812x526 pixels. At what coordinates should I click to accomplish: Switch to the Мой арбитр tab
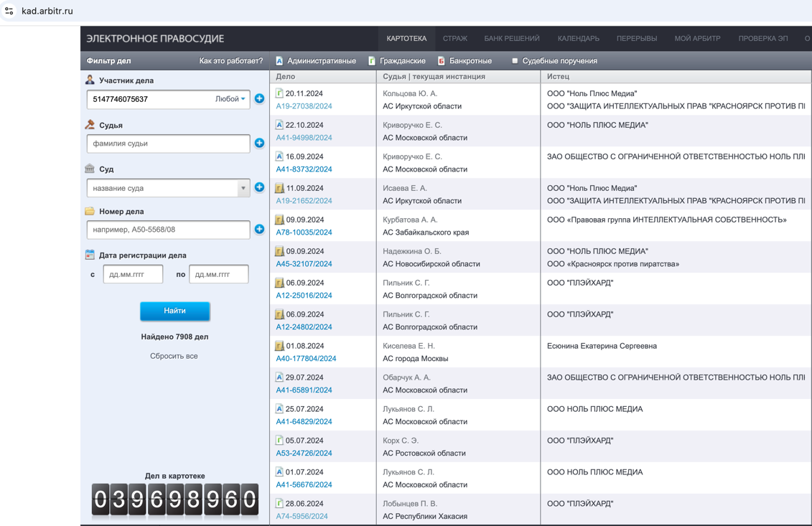click(x=697, y=38)
